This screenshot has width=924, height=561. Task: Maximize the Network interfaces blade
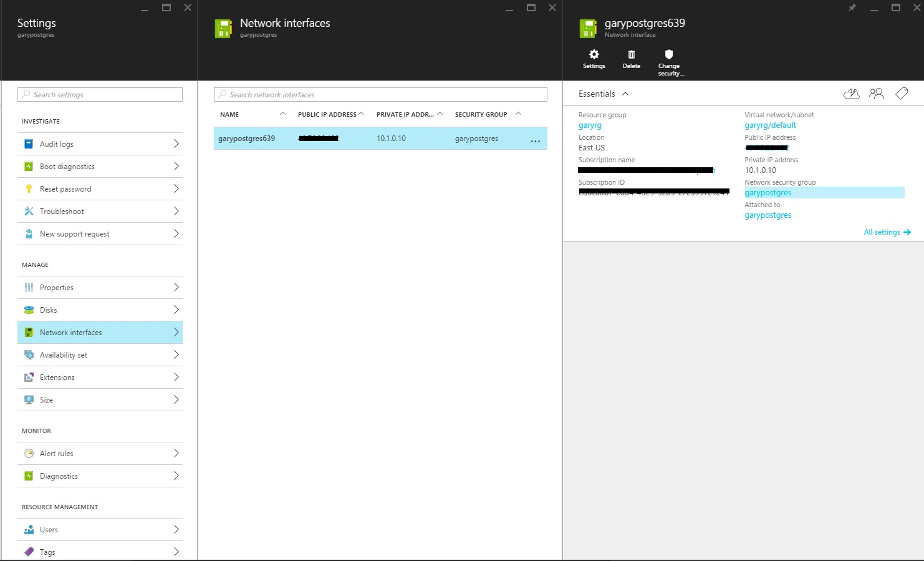coord(531,7)
